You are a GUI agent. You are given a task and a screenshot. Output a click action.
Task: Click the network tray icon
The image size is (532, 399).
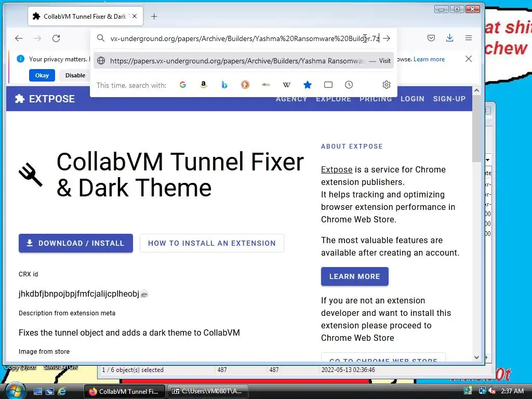coord(482,391)
